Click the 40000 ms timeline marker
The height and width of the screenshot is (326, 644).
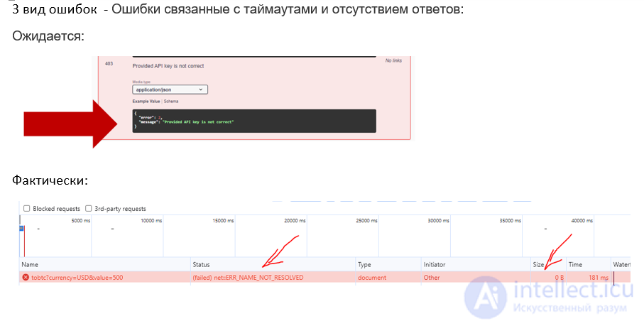click(582, 221)
